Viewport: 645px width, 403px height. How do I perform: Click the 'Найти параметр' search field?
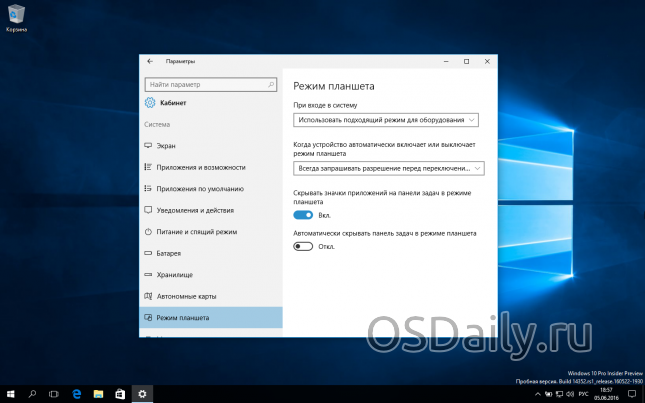click(210, 85)
